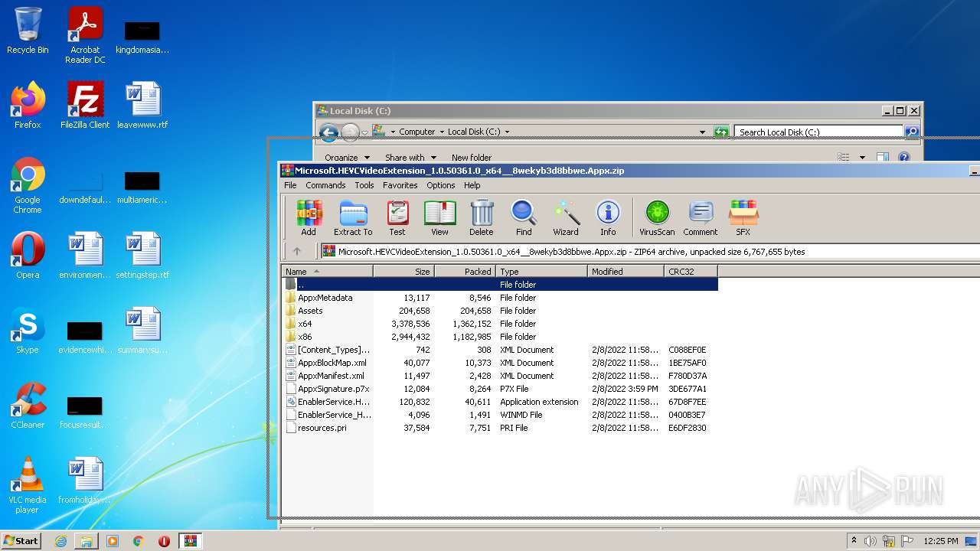Click the taskbar clock
The height and width of the screenshot is (551, 980).
[x=939, y=541]
